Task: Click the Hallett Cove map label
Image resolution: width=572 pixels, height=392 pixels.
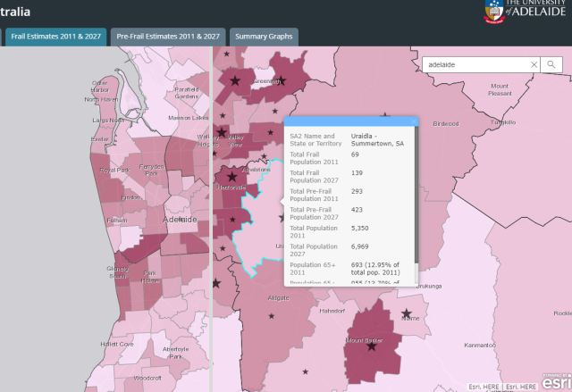Action: 117,344
